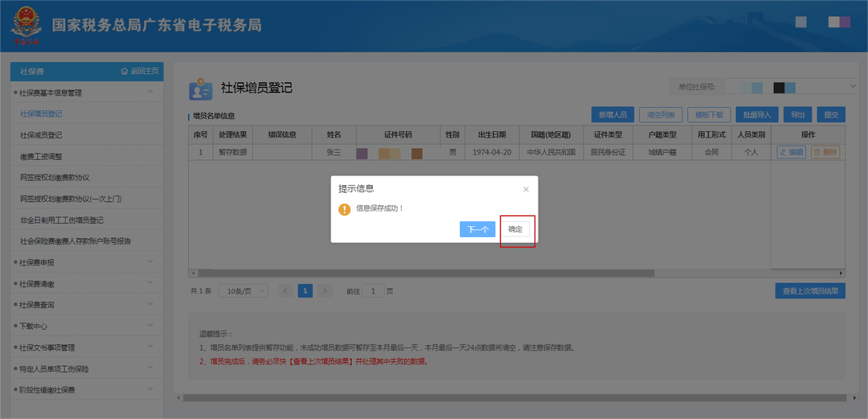Click the 批量导入 button
Screen dimensions: 868x419
757,115
